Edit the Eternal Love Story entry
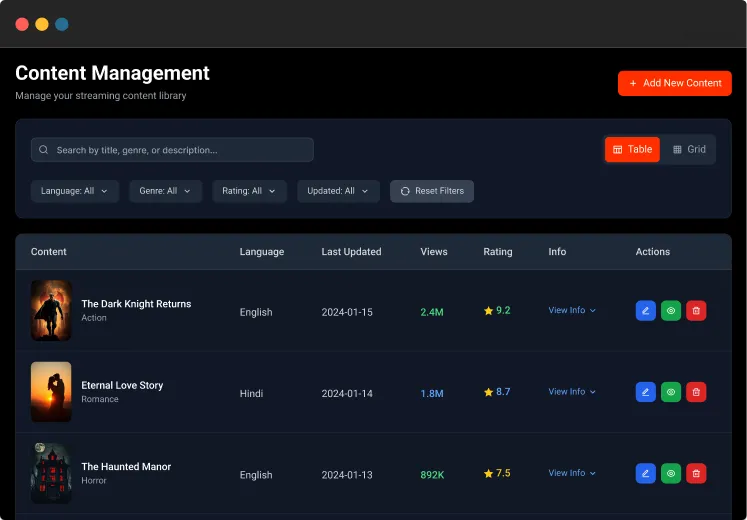 tap(646, 392)
